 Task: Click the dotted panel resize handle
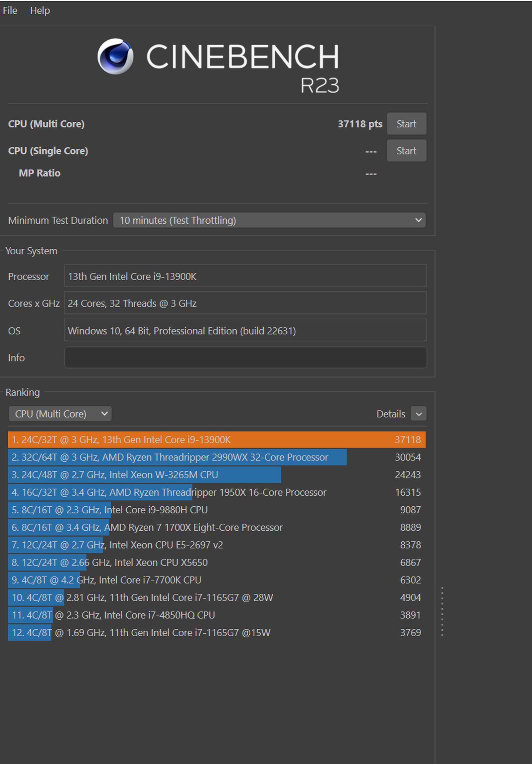442,612
